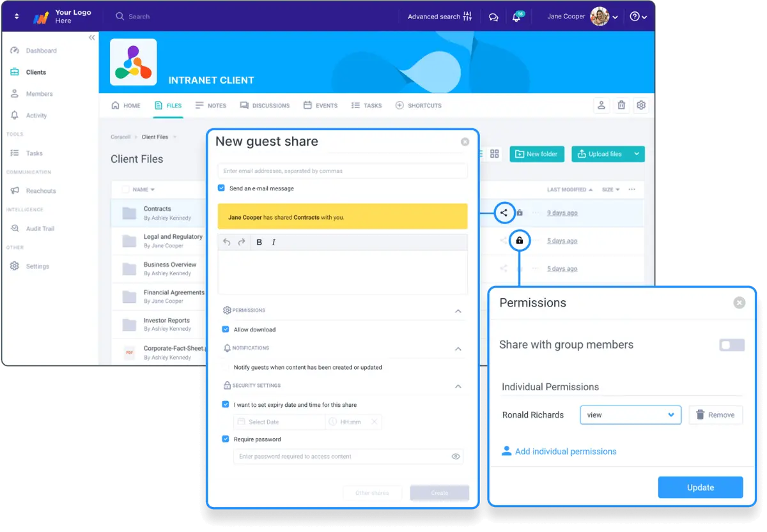Viewport: 767px width, 532px height.
Task: Open the view permission dropdown for Ronald Richards
Action: [630, 415]
